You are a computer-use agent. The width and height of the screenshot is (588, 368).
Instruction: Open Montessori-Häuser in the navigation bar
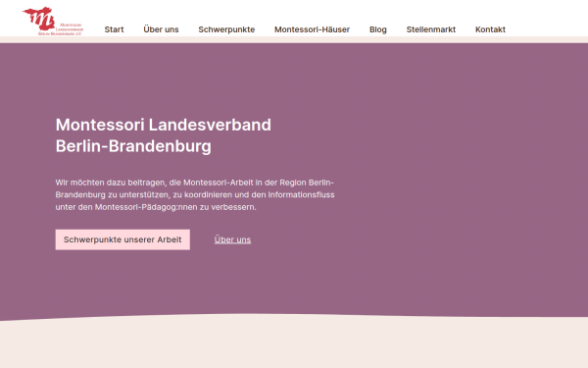pyautogui.click(x=312, y=29)
